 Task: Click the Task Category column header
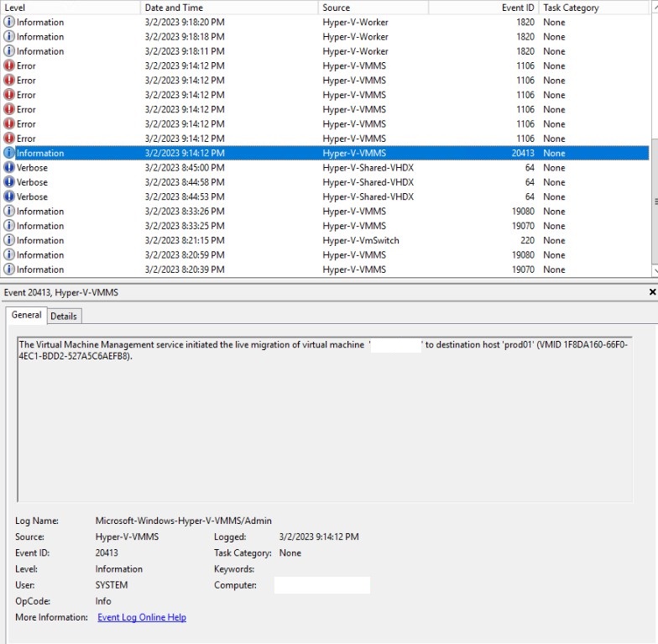pos(587,8)
